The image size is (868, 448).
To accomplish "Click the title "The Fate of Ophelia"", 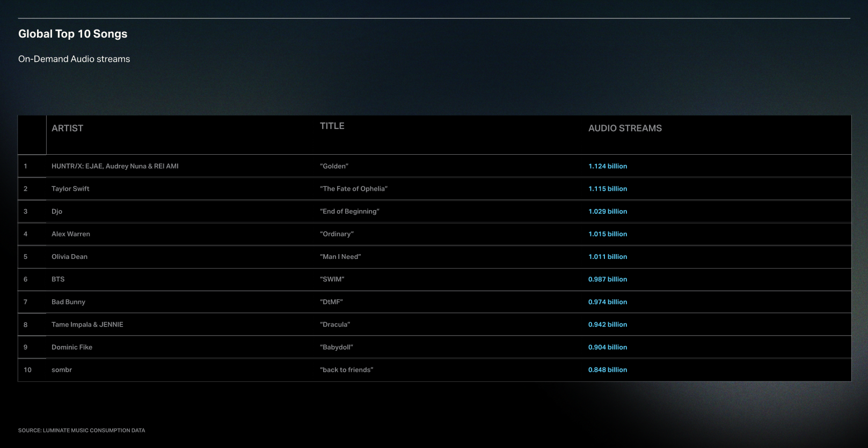I will (354, 189).
